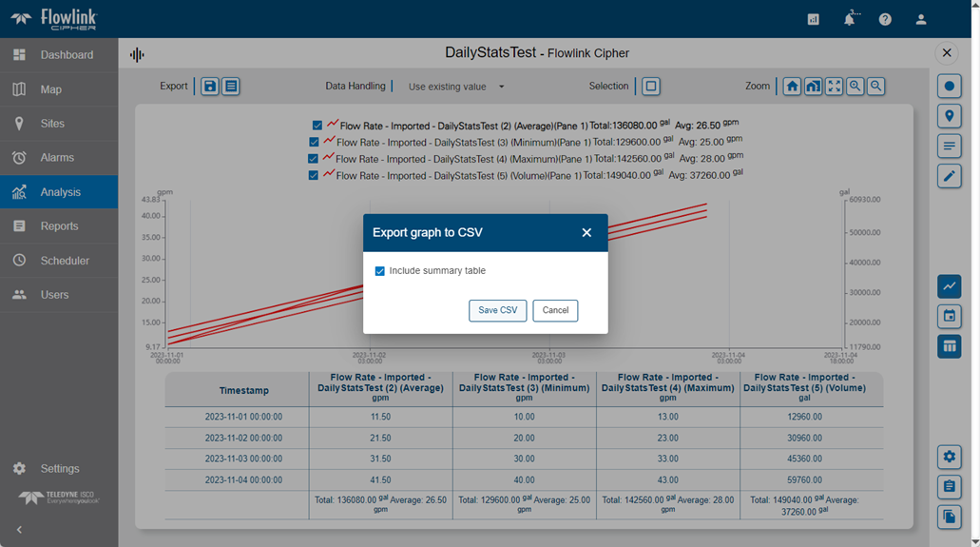980x547 pixels.
Task: Open notifications bell icon
Action: pos(850,19)
